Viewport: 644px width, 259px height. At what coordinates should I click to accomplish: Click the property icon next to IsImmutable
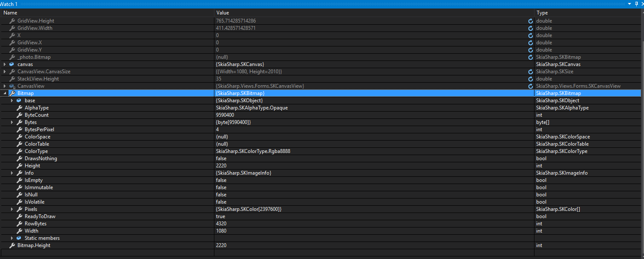click(19, 187)
